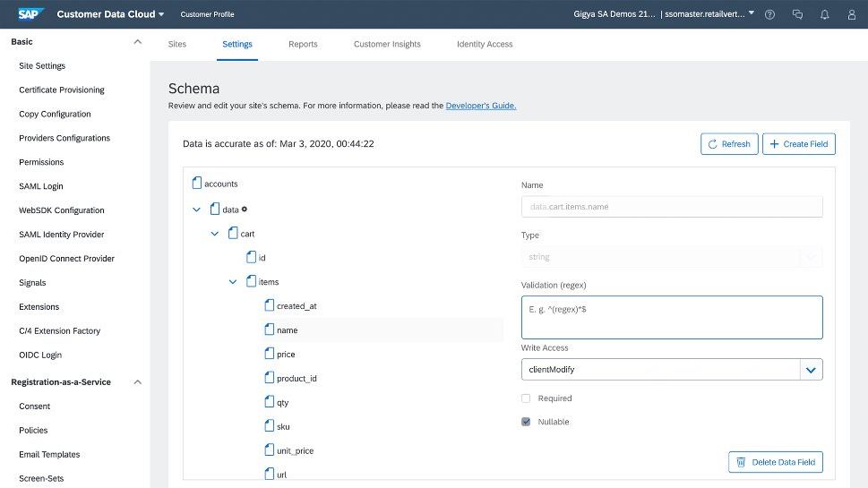Screen dimensions: 868x488
Task: Click the gear icon beside data node
Action: pyautogui.click(x=244, y=209)
